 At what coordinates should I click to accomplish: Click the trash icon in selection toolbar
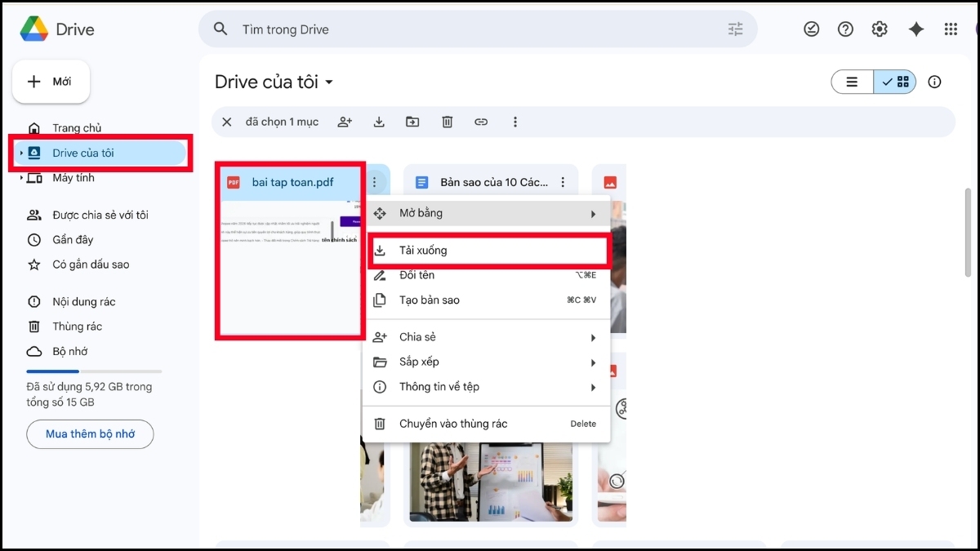pyautogui.click(x=448, y=122)
